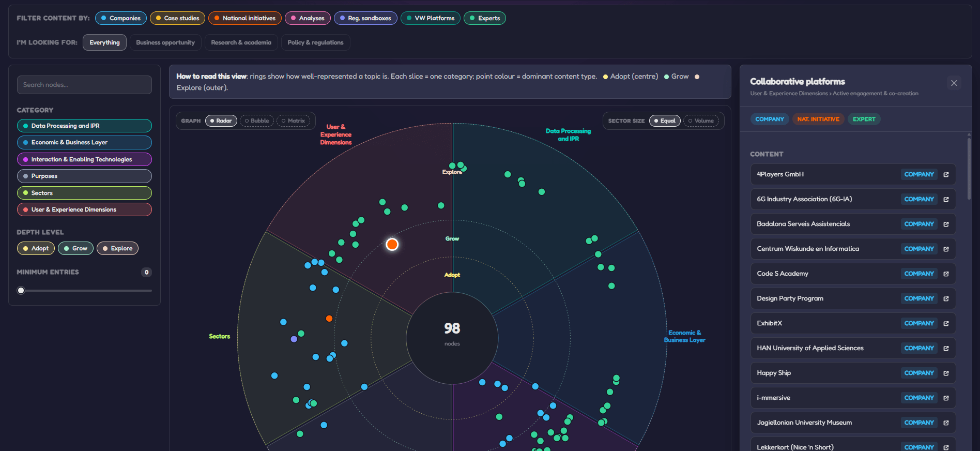Toggle Grow depth level
Screen dimensions: 980x451
pyautogui.click(x=76, y=248)
